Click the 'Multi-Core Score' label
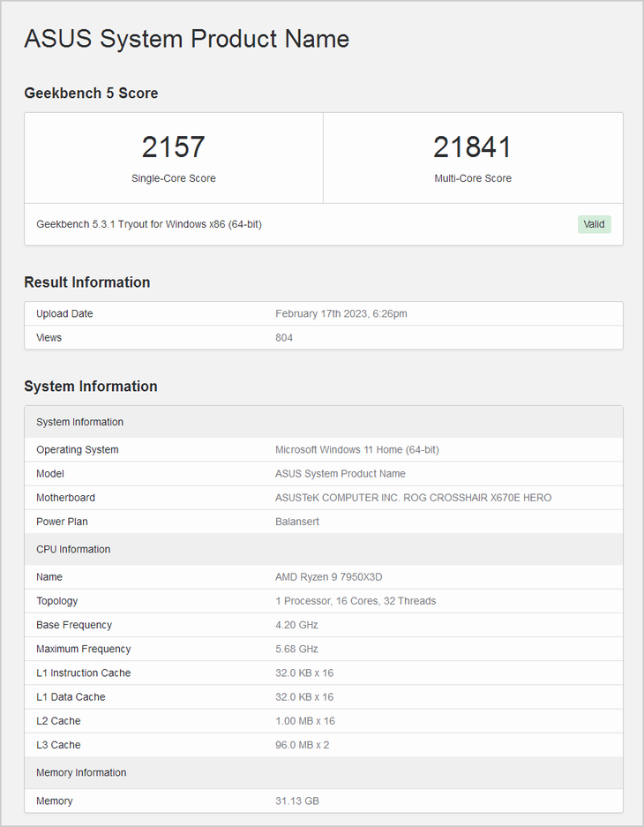The width and height of the screenshot is (644, 827). (473, 178)
